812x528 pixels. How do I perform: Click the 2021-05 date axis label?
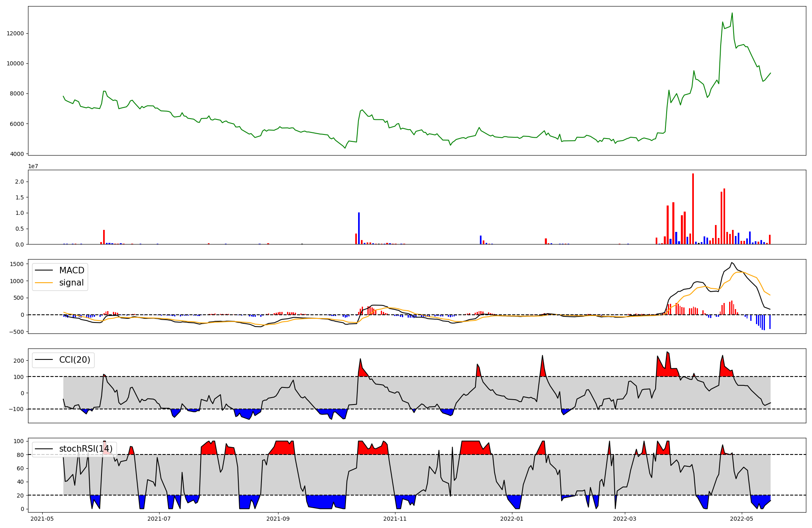click(x=42, y=519)
